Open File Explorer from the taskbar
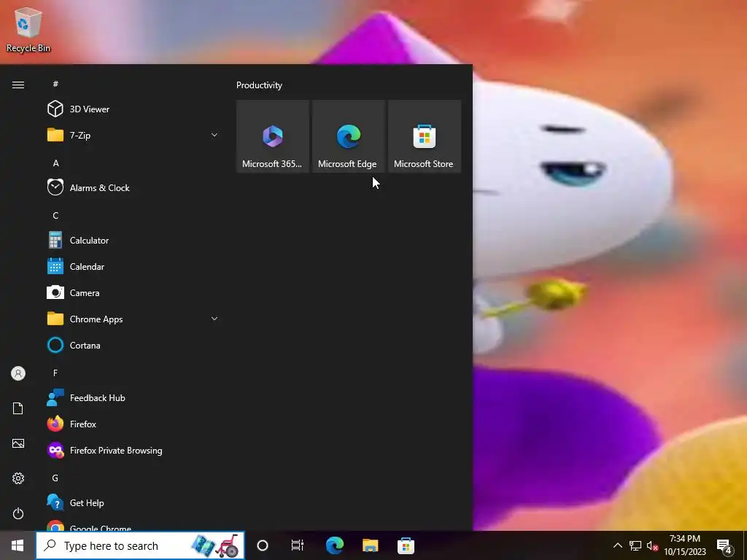Viewport: 747px width, 560px height. [x=370, y=545]
